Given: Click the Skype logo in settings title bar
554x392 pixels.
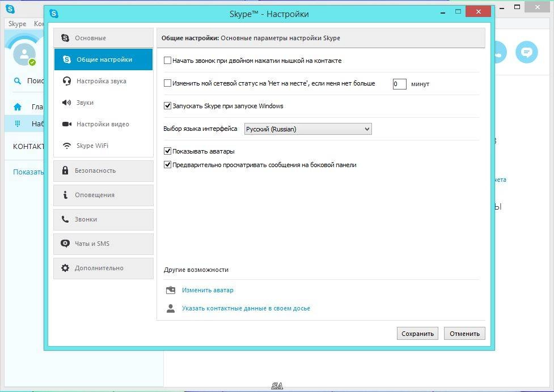Looking at the screenshot, I should [x=54, y=14].
